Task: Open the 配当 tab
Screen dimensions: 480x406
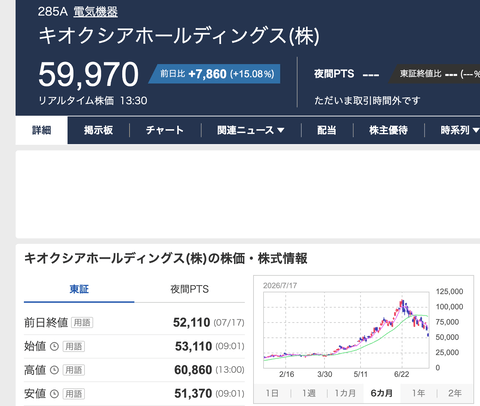Action: point(327,130)
